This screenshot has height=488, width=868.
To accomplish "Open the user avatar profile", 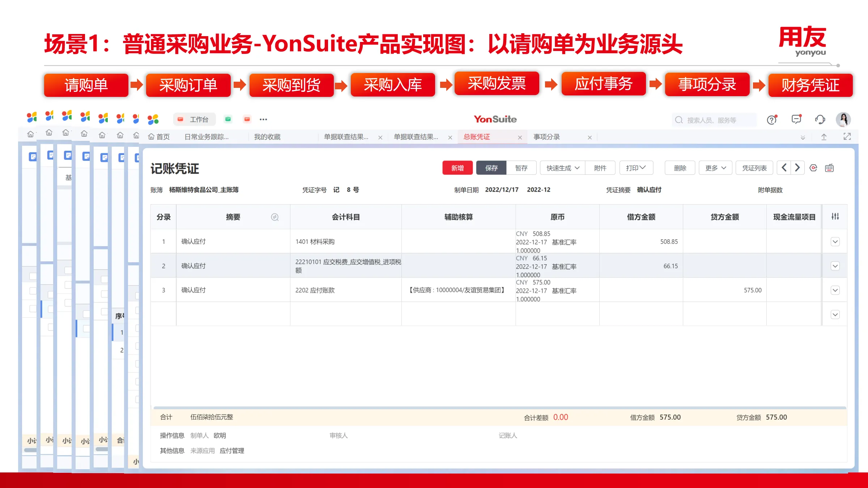I will 843,120.
